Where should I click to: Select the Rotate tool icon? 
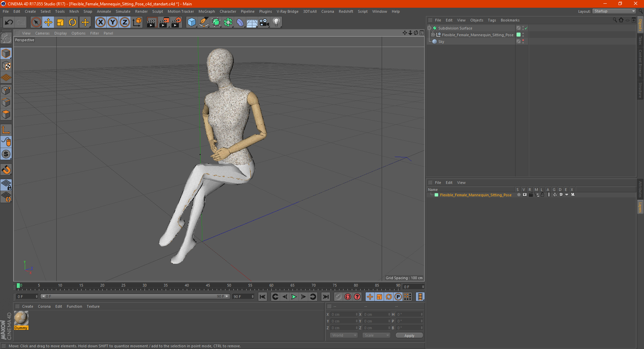coord(72,22)
